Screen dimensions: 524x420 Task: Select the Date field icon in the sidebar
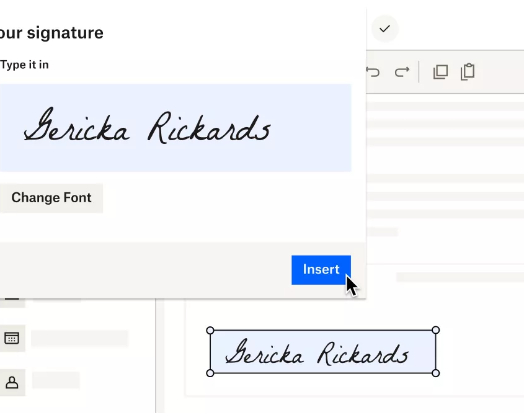point(13,338)
